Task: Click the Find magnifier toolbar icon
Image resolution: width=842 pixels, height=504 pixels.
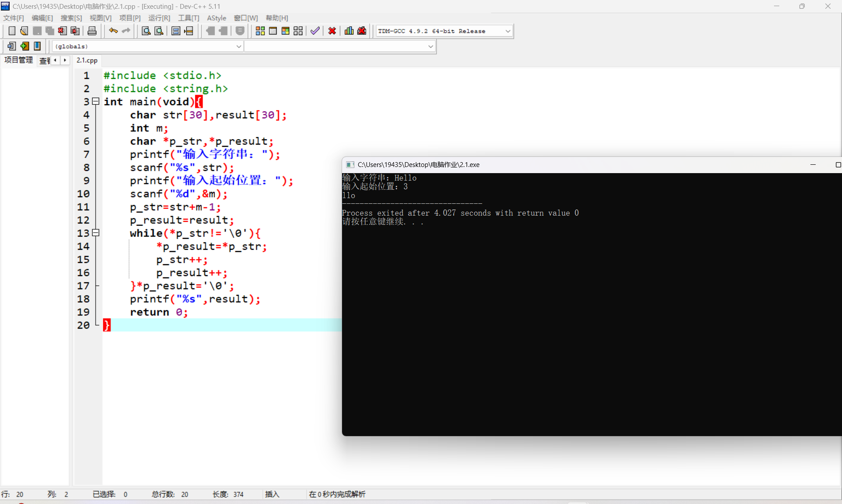Action: (146, 31)
